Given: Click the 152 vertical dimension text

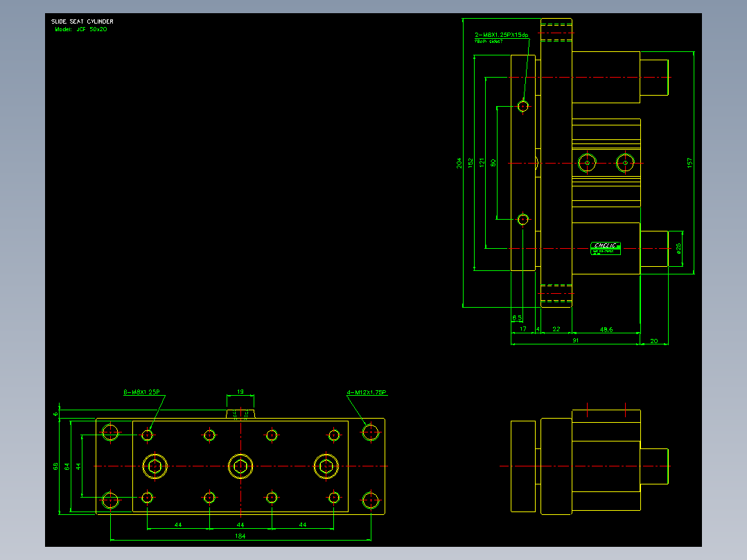Looking at the screenshot, I should pyautogui.click(x=471, y=163).
